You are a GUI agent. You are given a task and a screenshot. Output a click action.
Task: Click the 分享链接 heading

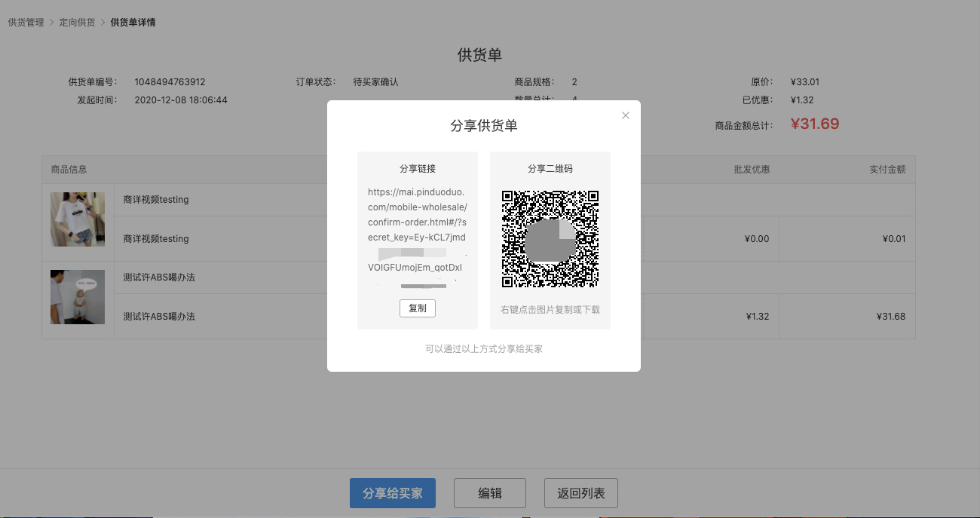click(418, 169)
